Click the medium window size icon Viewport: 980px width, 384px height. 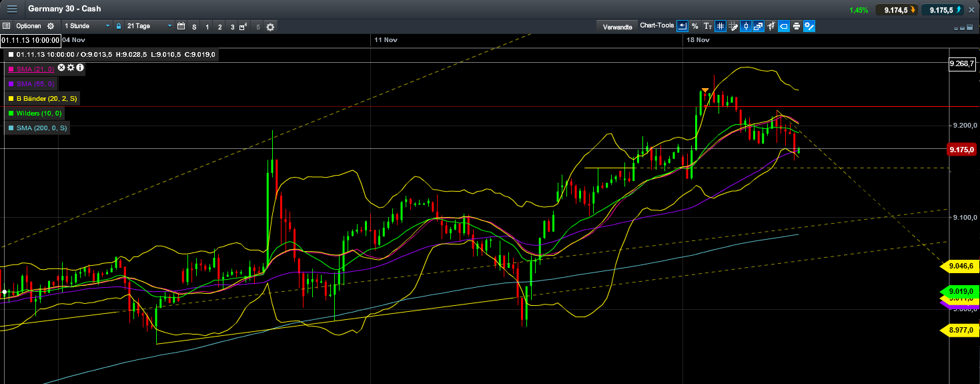point(963,28)
